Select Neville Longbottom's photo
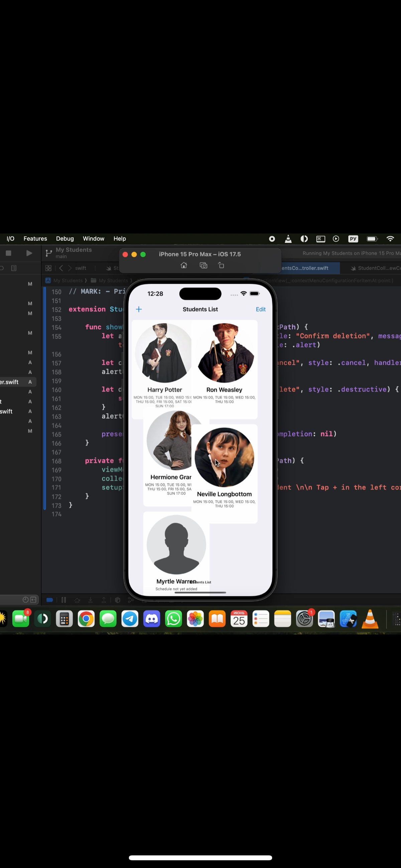The image size is (401, 868). coord(225,457)
